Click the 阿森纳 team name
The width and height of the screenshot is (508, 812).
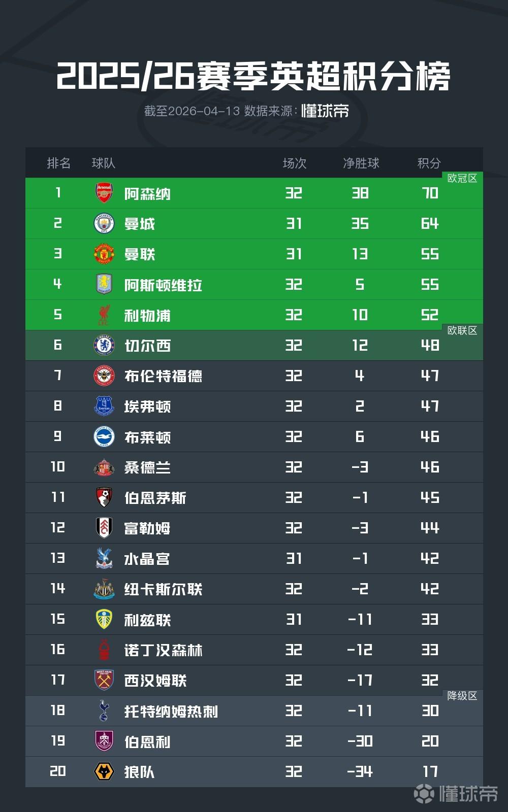click(147, 194)
